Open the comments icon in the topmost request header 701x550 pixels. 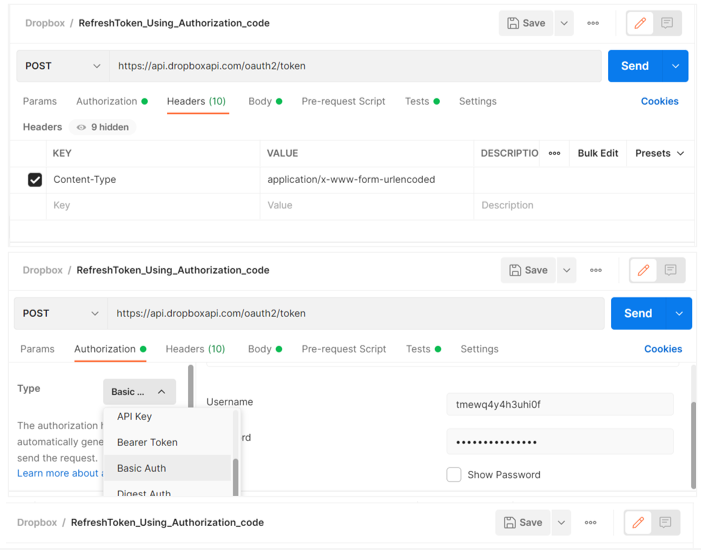[667, 23]
